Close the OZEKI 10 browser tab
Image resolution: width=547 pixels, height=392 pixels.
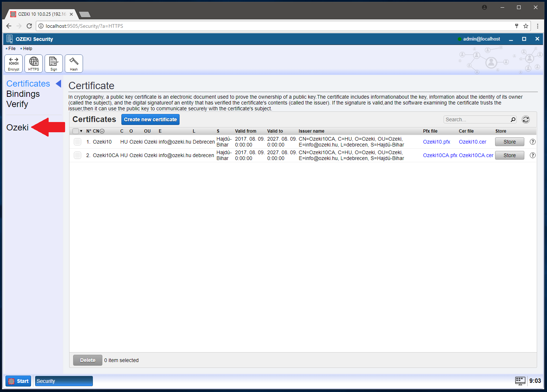[71, 14]
